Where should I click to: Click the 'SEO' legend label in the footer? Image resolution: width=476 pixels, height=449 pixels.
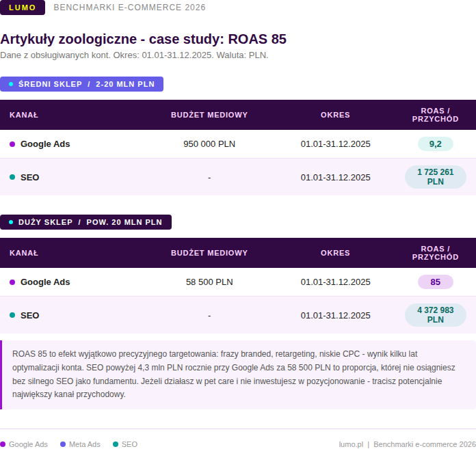pyautogui.click(x=129, y=444)
